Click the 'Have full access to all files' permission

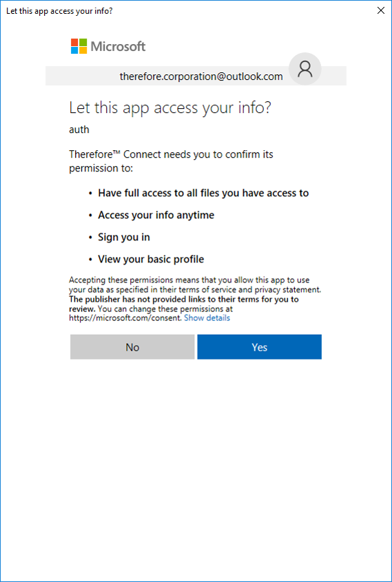point(203,193)
